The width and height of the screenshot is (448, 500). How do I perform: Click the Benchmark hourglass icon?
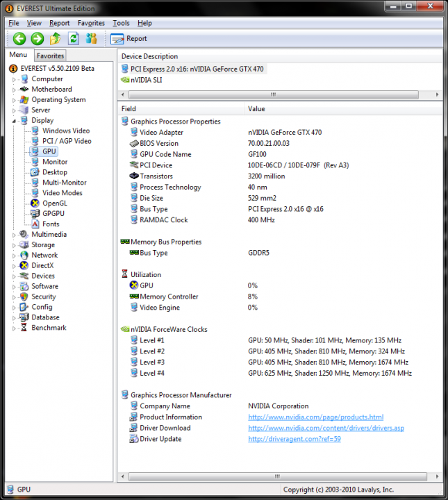[x=24, y=328]
